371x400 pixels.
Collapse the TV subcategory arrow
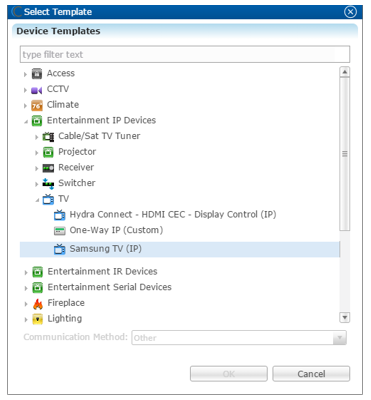[37, 200]
